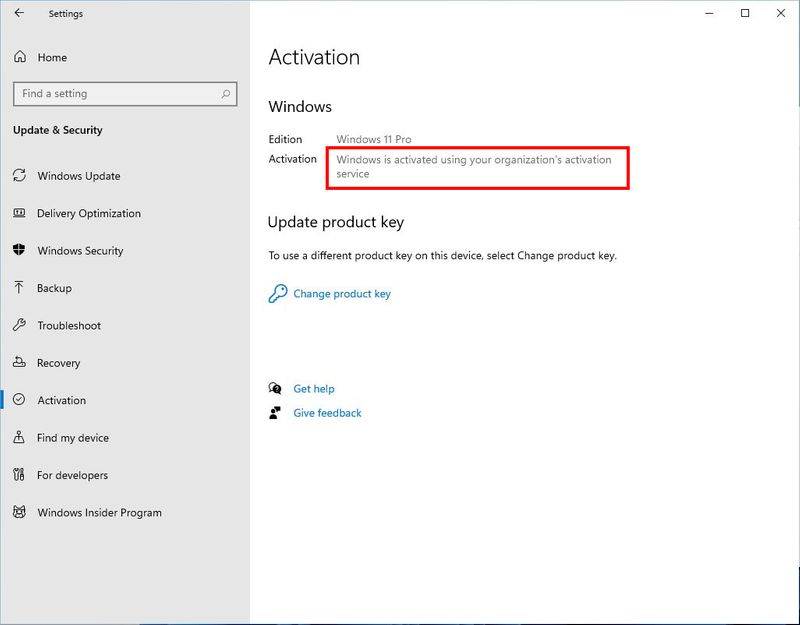Click the Update product key heading
Viewport: 800px width, 625px height.
[336, 222]
